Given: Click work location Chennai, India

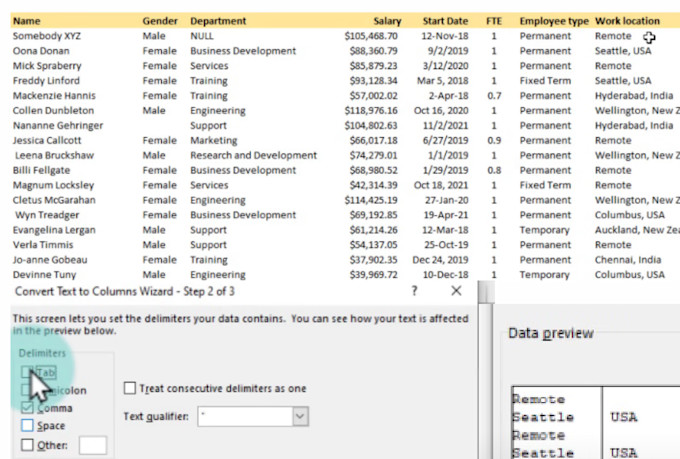Looking at the screenshot, I should [628, 260].
